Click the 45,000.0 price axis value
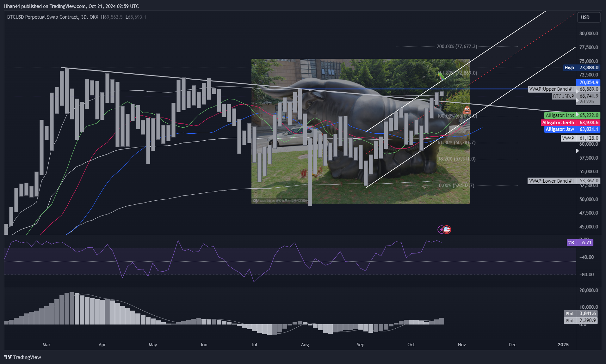The image size is (606, 364). tap(589, 227)
